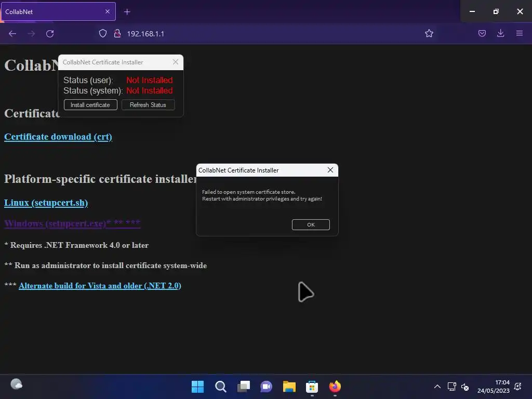Click the red system status Not Installed

click(149, 90)
